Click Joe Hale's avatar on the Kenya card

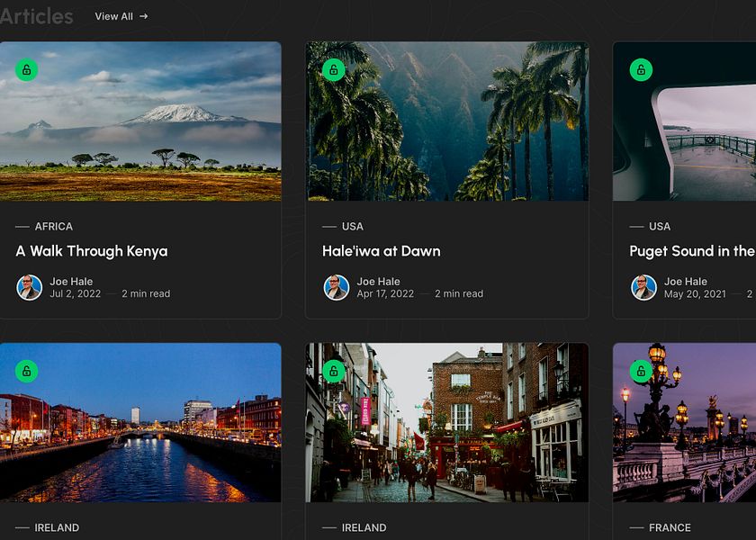point(30,288)
